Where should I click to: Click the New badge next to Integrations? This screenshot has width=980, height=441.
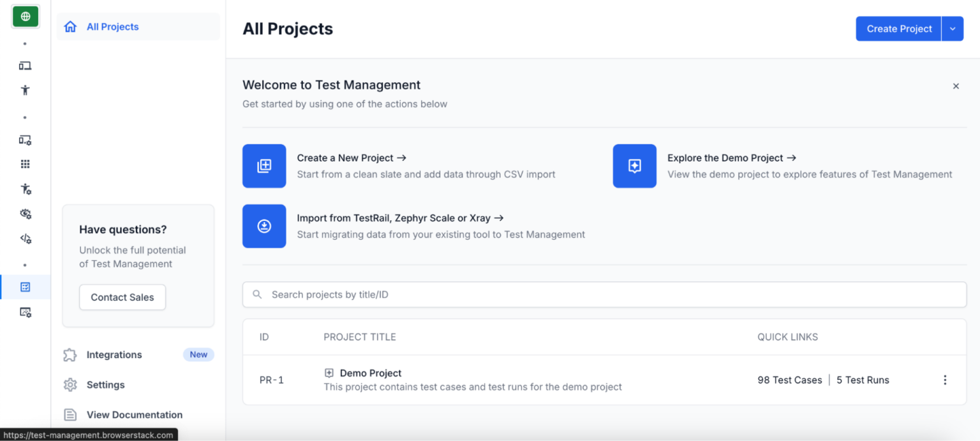pos(198,354)
